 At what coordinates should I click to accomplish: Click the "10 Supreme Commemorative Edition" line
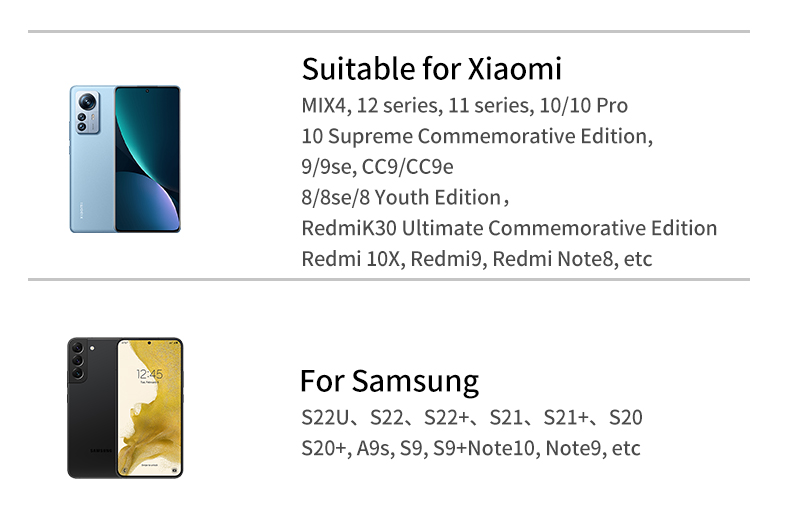point(477,136)
